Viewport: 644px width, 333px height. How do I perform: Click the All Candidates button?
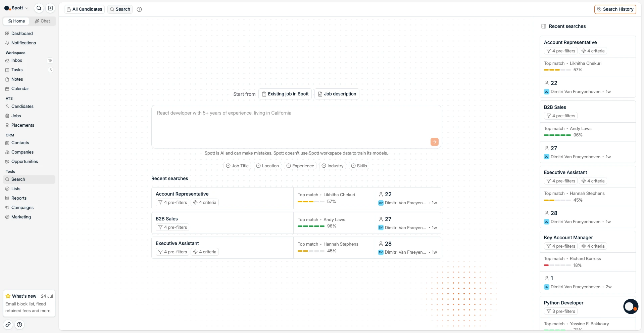pos(84,9)
